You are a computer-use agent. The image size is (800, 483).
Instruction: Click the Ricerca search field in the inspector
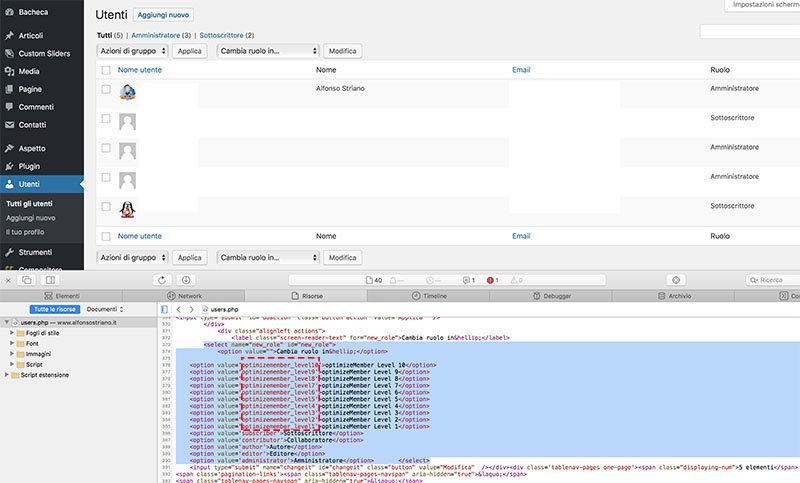[x=772, y=280]
